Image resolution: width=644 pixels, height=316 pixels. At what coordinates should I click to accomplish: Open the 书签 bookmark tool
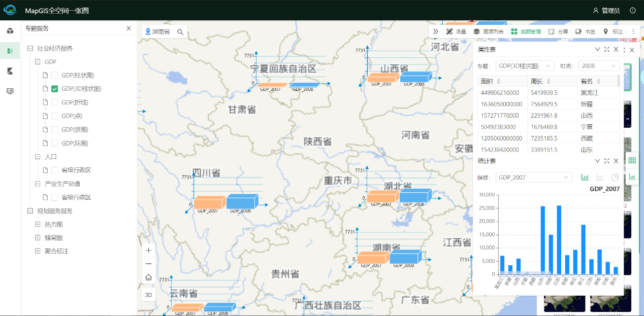(585, 31)
